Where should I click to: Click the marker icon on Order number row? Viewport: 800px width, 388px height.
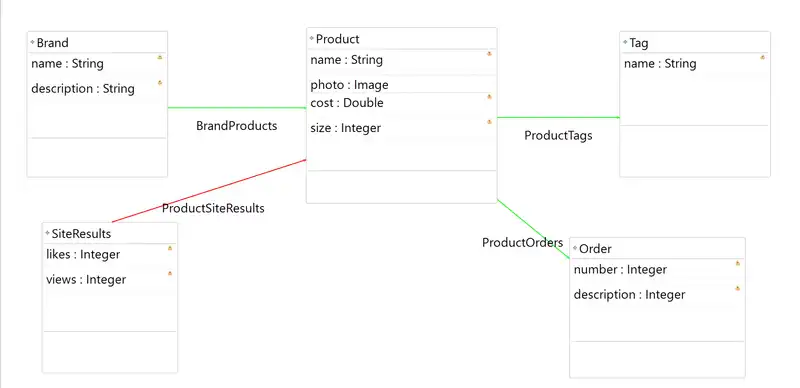[x=737, y=263]
